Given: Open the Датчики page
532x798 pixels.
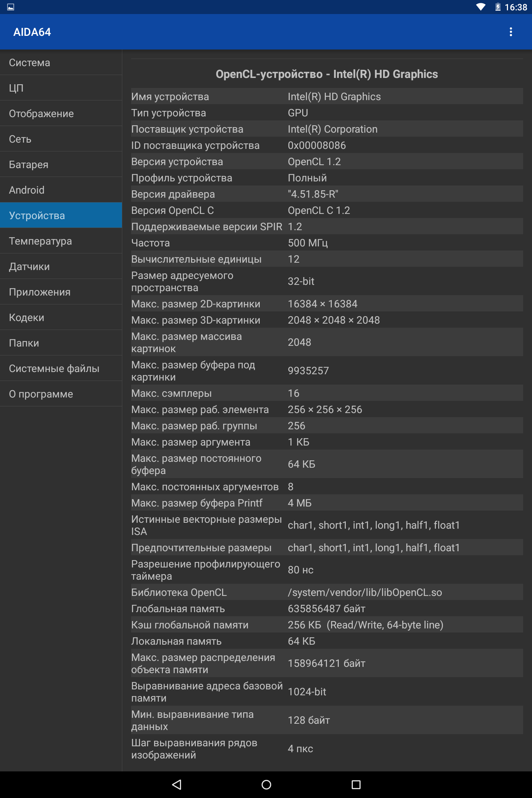Looking at the screenshot, I should tap(61, 266).
